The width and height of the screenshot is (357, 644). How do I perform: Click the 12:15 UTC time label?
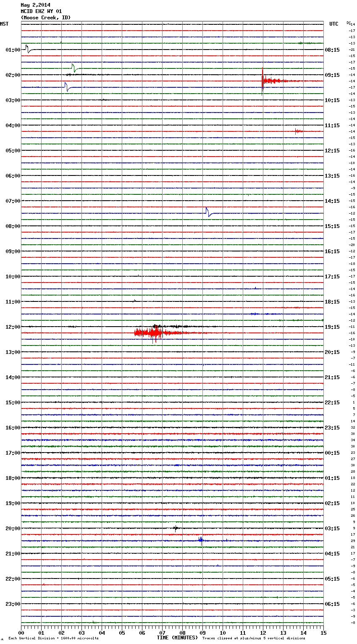point(332,150)
